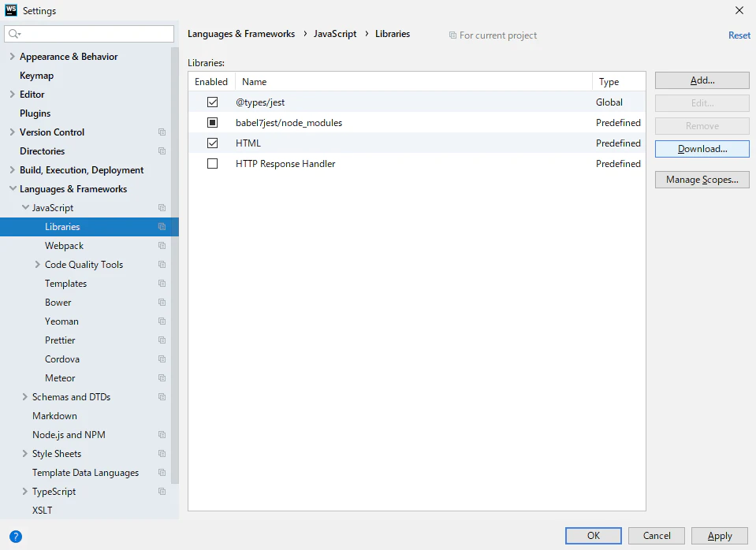Select XSLT in the settings tree

click(x=43, y=511)
